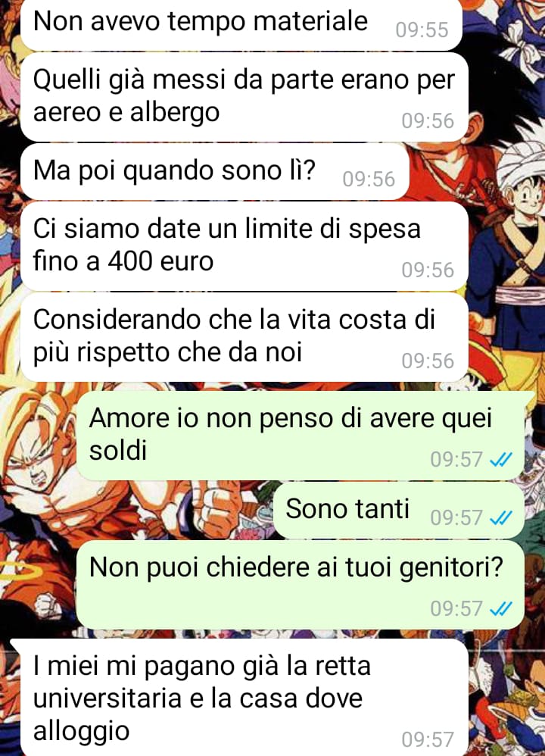Select the 'aereo e albergo' message bubble

[x=244, y=98]
